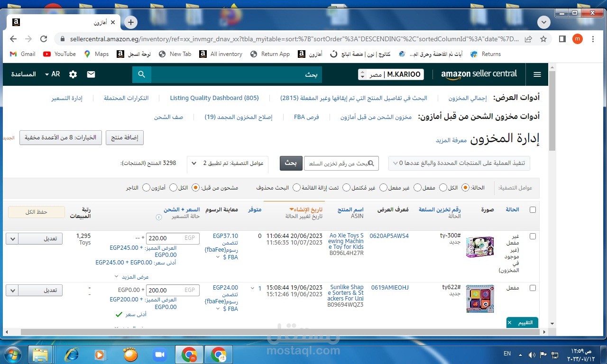Click the SKU search field البحث عن رقم تخزين

341,163
